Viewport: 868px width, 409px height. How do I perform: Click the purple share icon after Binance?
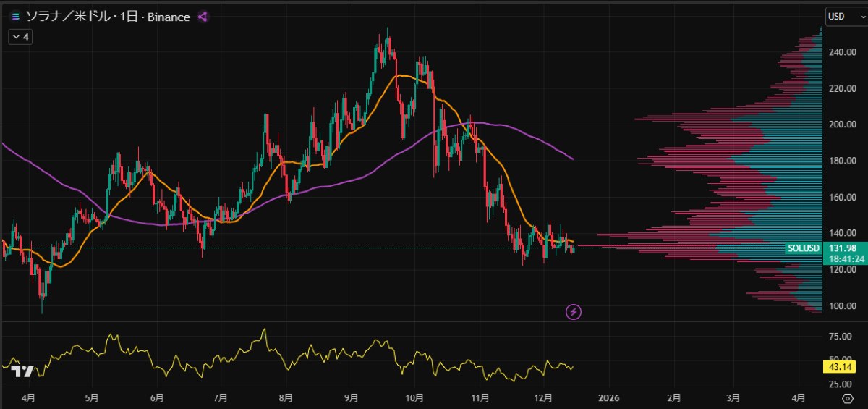(203, 16)
